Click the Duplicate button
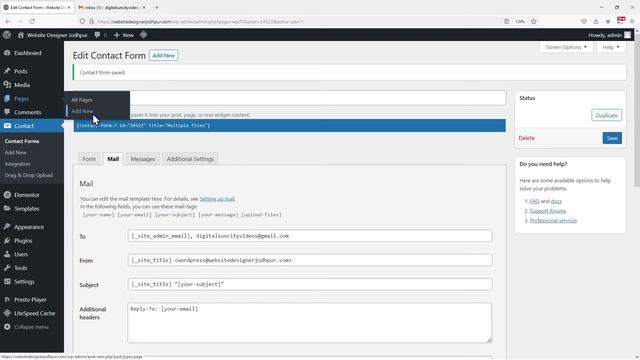The image size is (640, 360). 607,116
